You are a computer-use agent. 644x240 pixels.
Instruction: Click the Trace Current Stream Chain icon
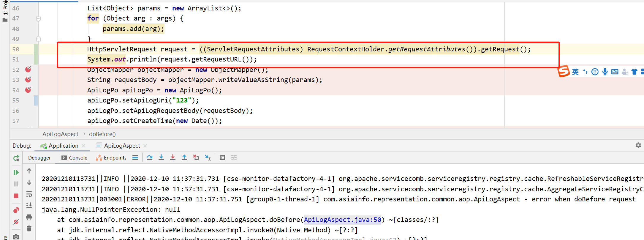pyautogui.click(x=234, y=158)
